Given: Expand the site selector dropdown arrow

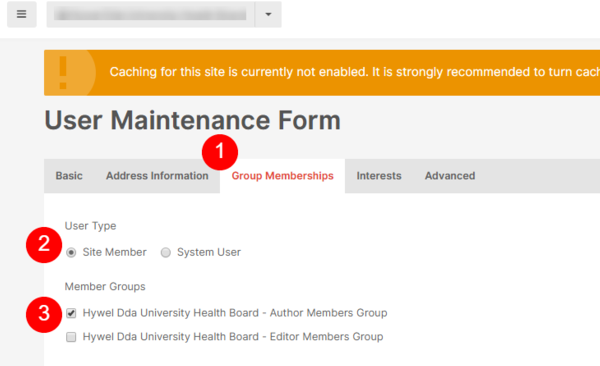Looking at the screenshot, I should [268, 14].
